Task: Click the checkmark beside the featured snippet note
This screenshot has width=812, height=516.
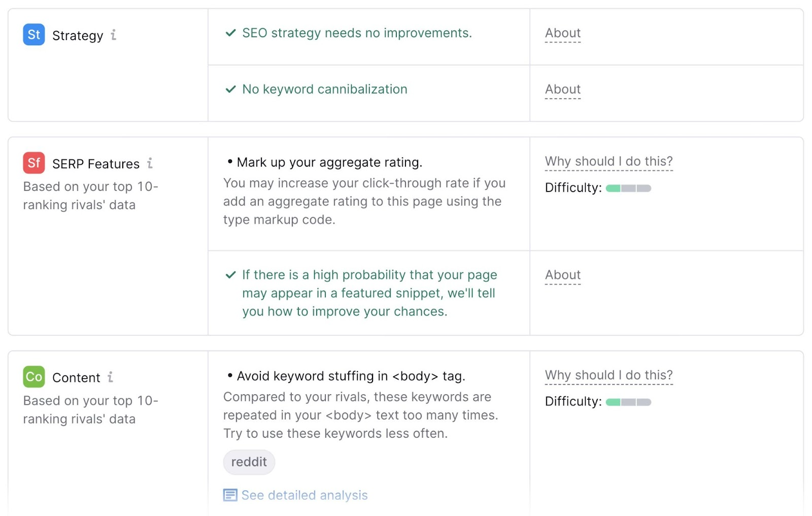Action: pyautogui.click(x=229, y=274)
